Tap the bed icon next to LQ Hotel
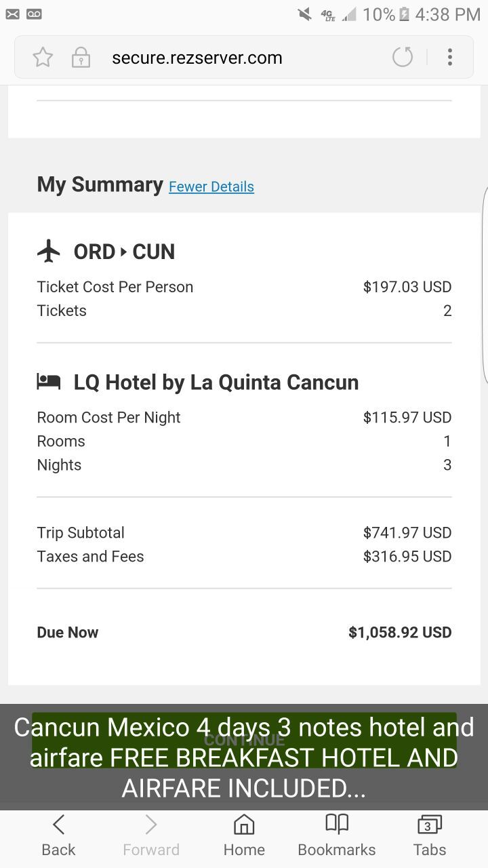 (49, 382)
